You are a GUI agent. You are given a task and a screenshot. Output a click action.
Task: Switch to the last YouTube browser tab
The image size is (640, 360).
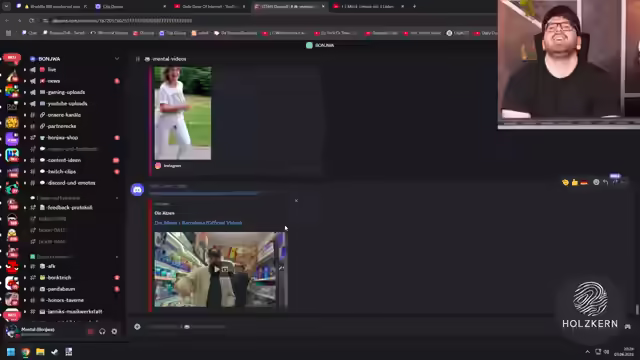click(368, 7)
